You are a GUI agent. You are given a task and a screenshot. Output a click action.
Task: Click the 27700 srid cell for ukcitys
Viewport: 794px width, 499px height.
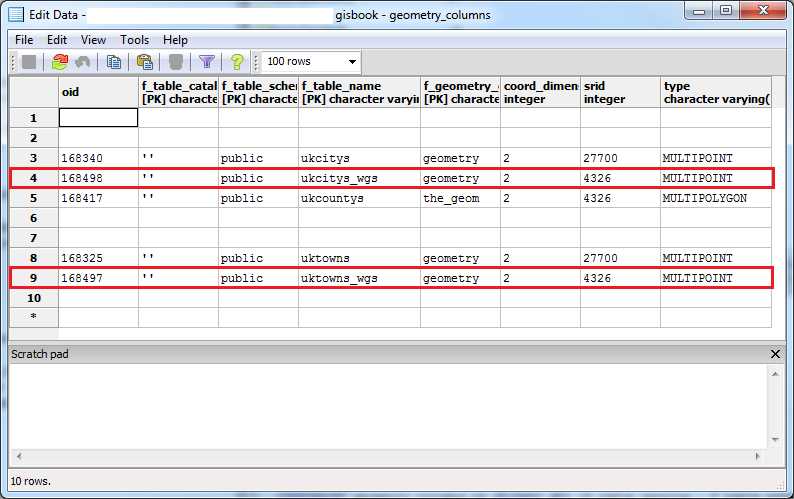[620, 158]
